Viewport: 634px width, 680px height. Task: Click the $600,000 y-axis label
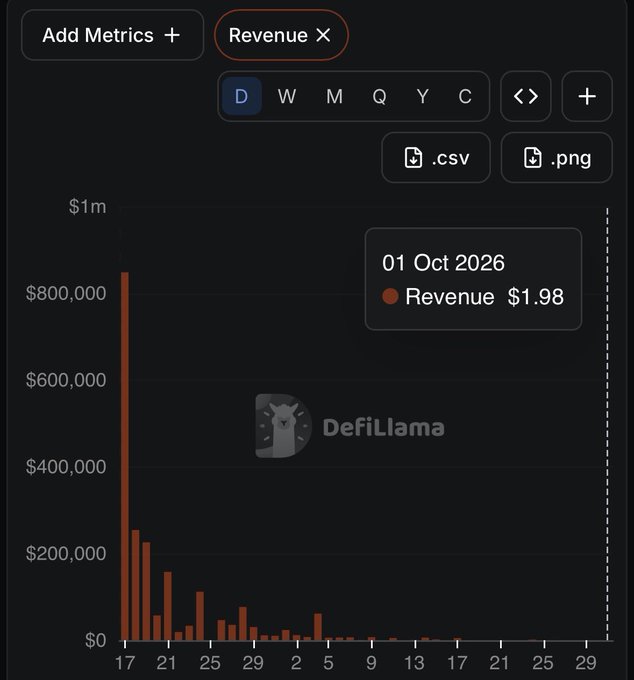click(x=66, y=380)
